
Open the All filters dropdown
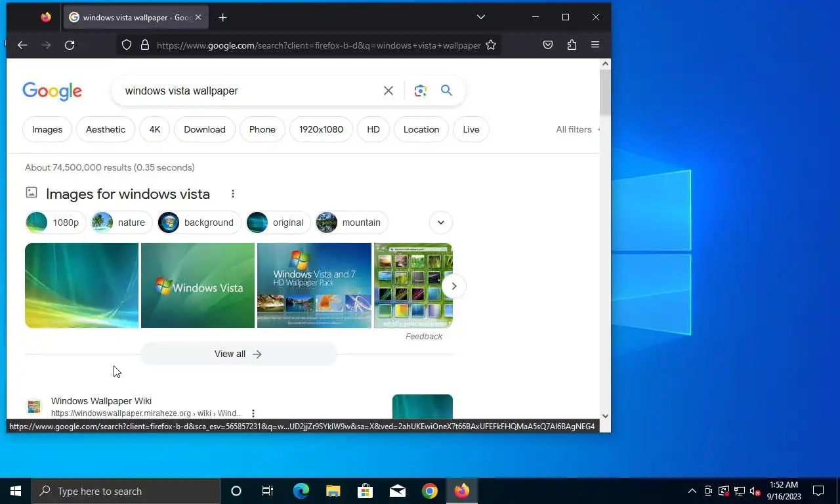click(577, 129)
